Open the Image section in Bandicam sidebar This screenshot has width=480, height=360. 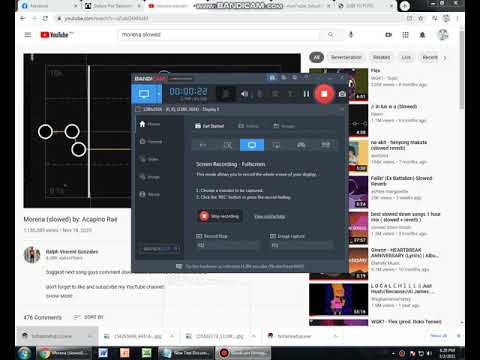tap(150, 177)
